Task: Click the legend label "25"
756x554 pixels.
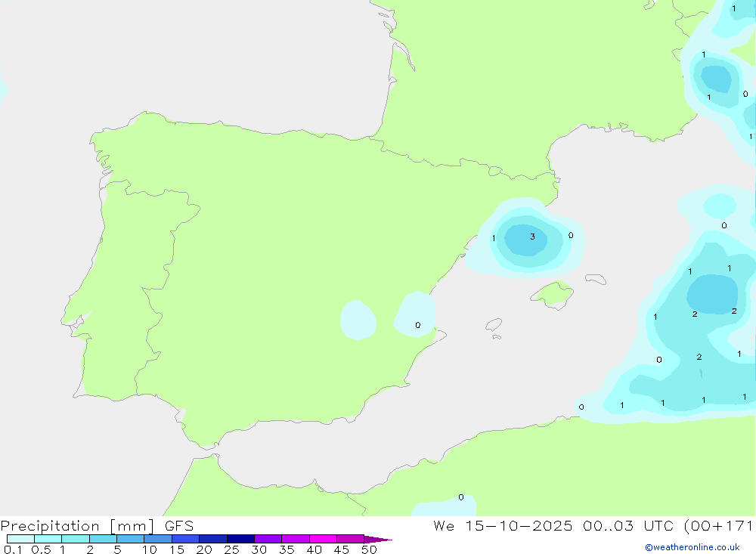Action: (231, 549)
